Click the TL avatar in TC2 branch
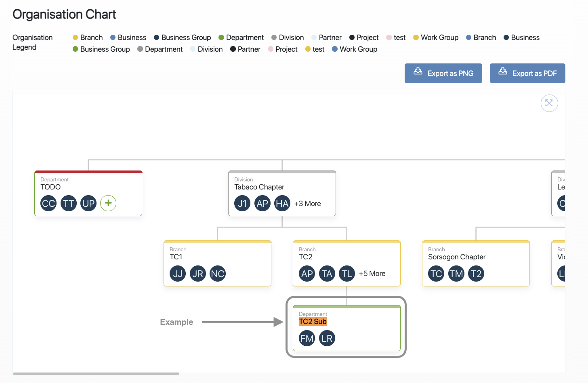The height and width of the screenshot is (383, 588). click(347, 274)
